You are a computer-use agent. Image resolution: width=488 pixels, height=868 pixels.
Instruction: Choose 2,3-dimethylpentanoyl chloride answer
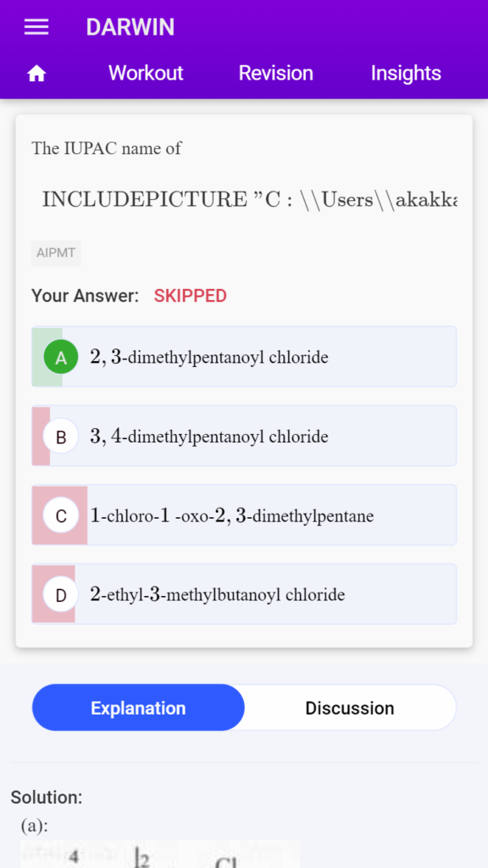pos(244,357)
